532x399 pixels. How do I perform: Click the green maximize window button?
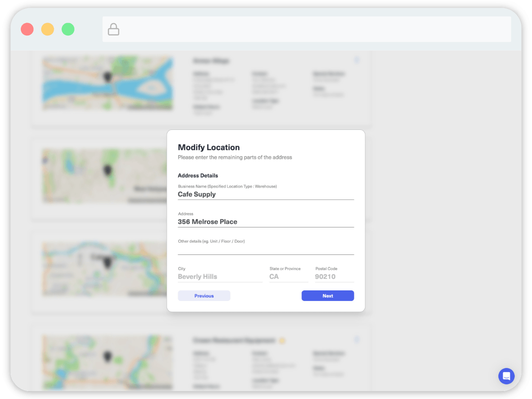[x=68, y=30]
